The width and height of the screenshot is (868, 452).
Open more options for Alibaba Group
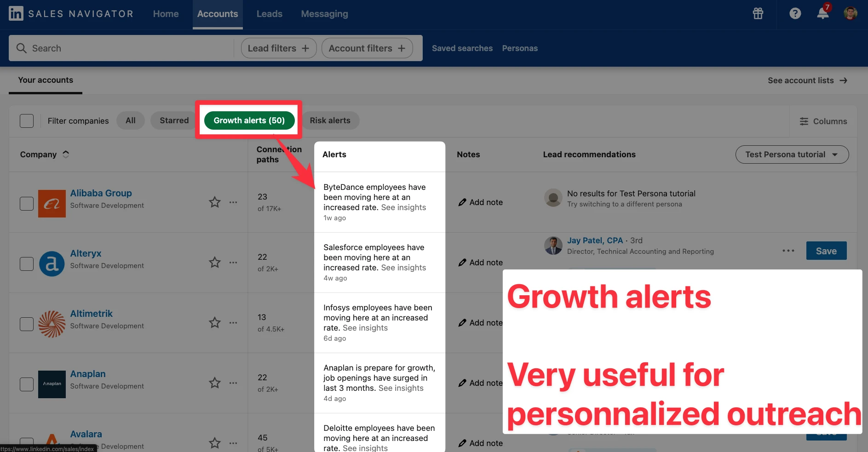[233, 202]
